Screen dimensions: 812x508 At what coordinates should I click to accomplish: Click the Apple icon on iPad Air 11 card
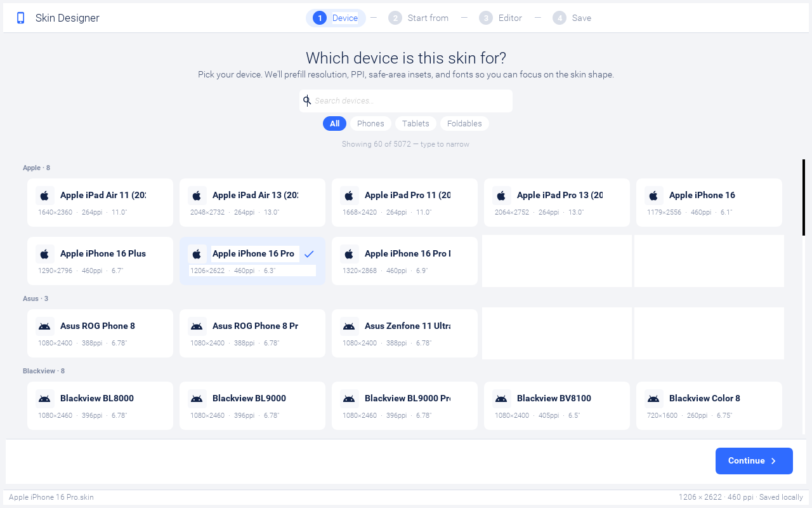(x=44, y=196)
